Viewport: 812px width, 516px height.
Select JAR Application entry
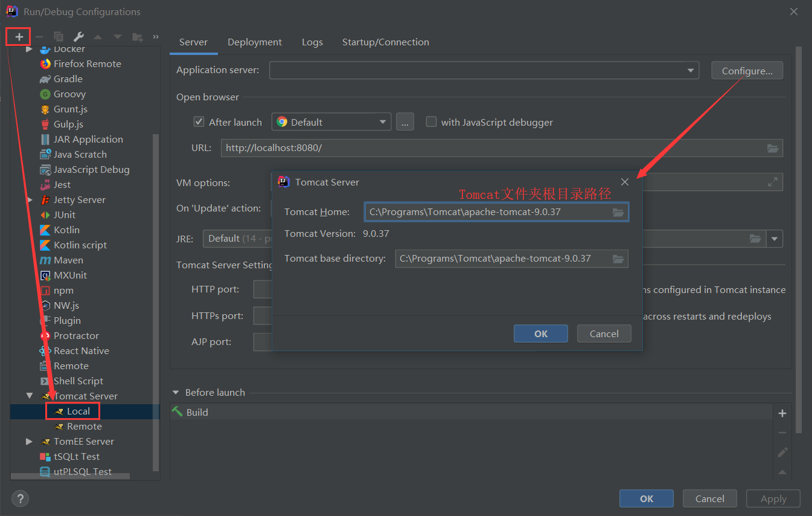pyautogui.click(x=88, y=139)
